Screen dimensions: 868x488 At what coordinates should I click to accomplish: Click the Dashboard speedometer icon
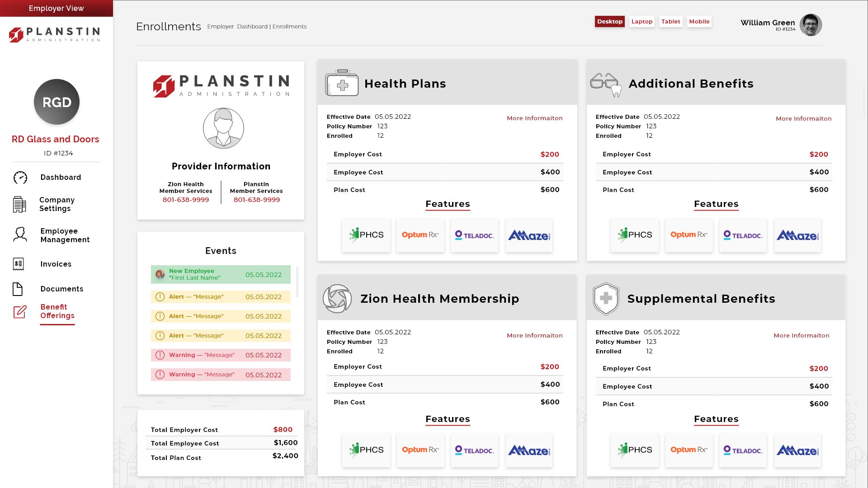coord(20,178)
